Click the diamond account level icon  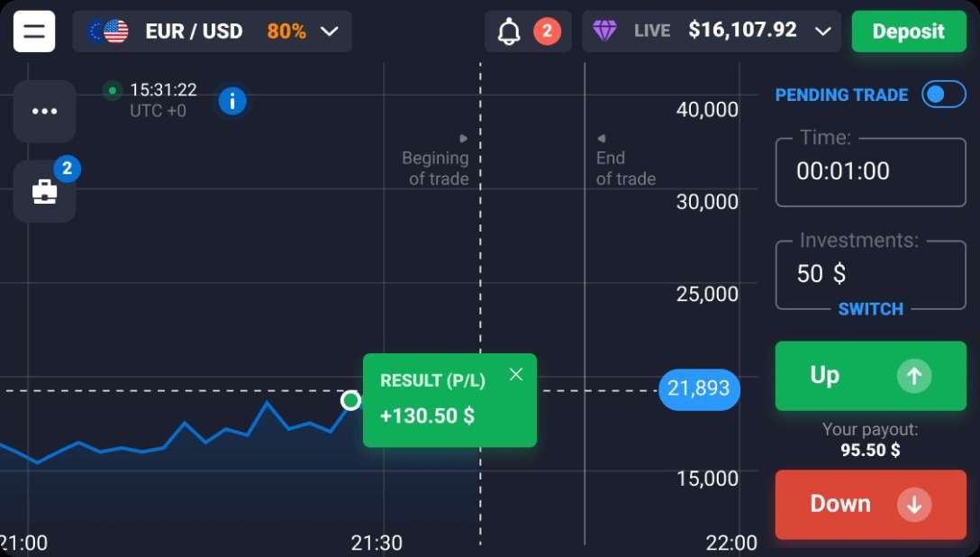click(x=604, y=32)
